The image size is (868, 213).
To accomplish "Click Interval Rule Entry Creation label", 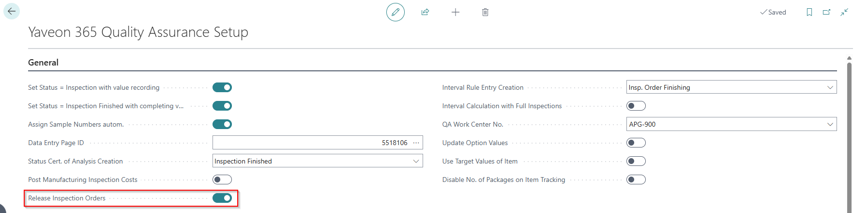I will point(483,87).
